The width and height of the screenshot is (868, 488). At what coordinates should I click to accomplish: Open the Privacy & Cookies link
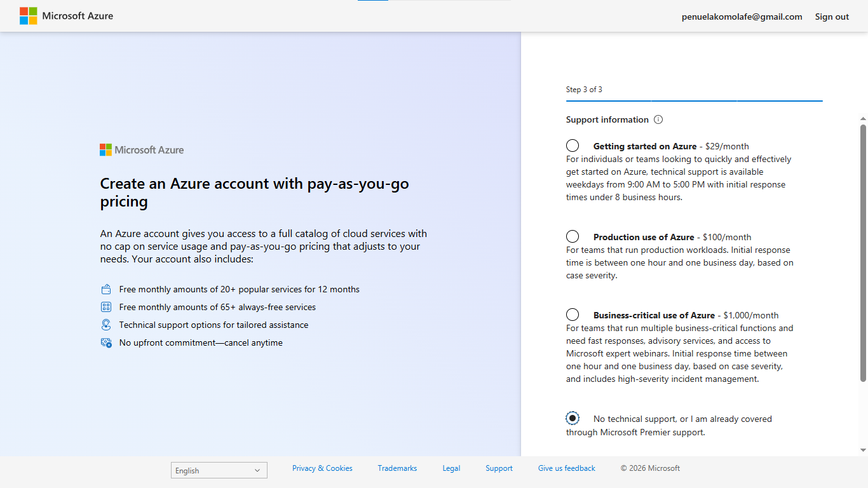[322, 468]
